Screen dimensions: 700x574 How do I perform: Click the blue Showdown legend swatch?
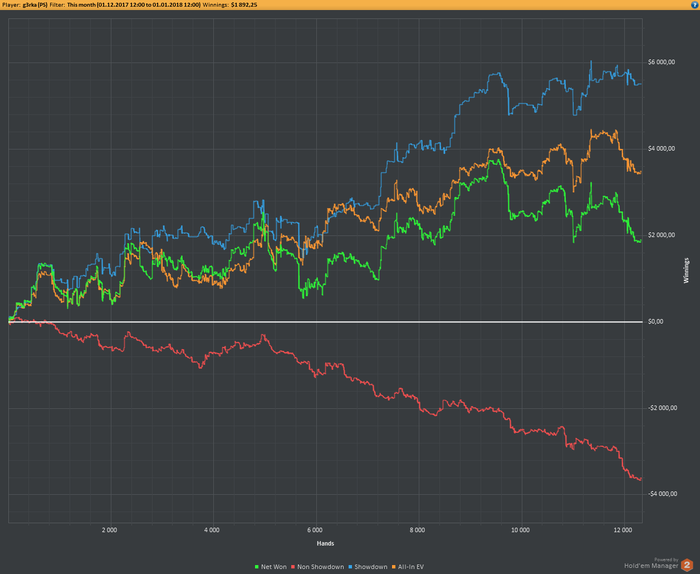[x=350, y=567]
